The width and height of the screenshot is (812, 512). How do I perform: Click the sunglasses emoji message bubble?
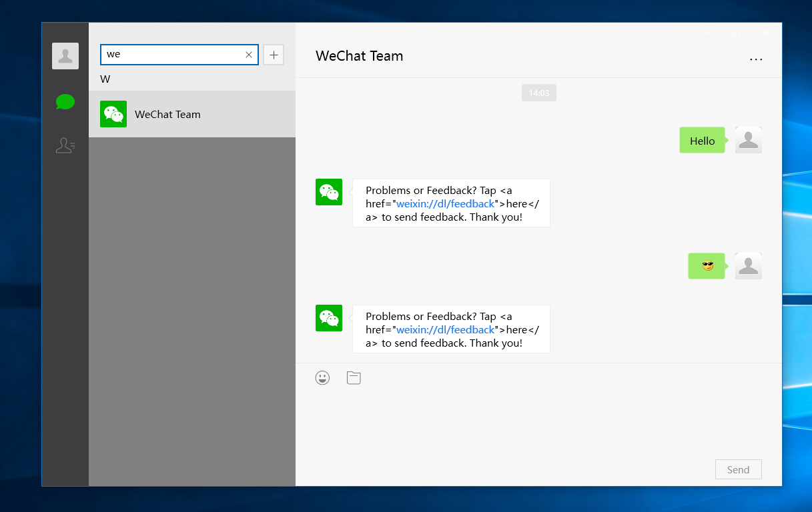(x=707, y=266)
